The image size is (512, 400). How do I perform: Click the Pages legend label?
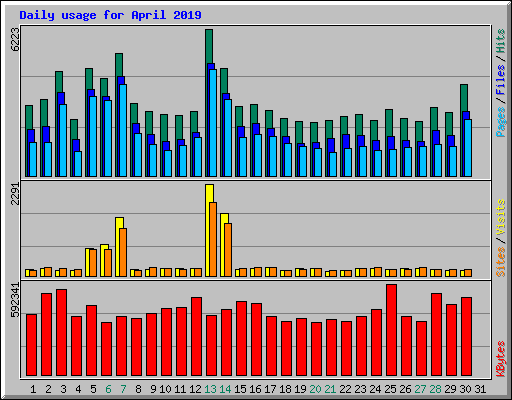[501, 122]
